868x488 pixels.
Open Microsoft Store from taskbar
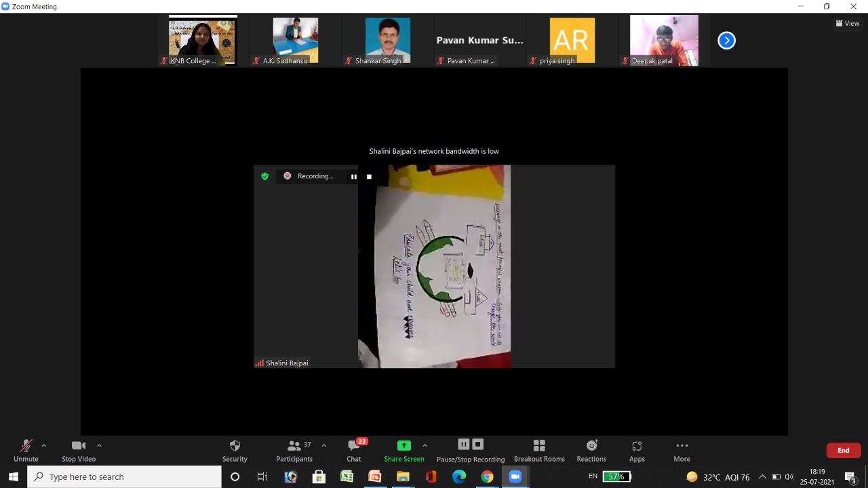coord(319,476)
